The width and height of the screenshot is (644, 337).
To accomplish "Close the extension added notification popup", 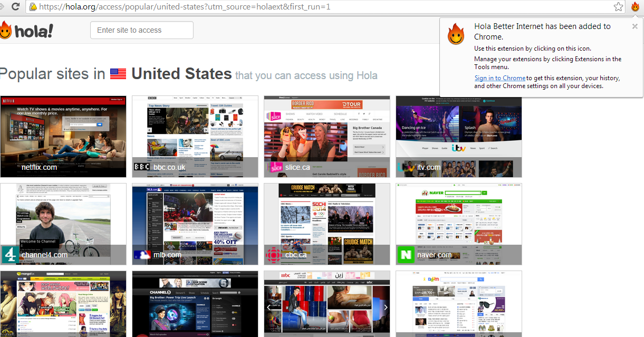I will click(635, 26).
